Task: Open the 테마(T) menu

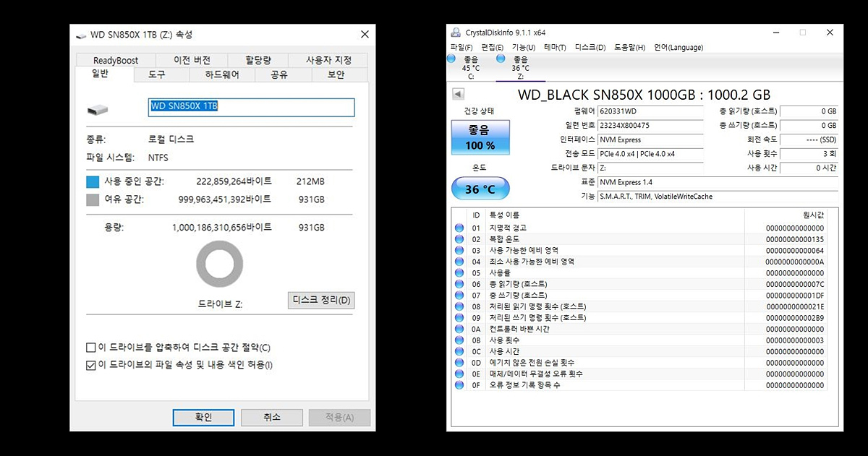Action: tap(555, 48)
